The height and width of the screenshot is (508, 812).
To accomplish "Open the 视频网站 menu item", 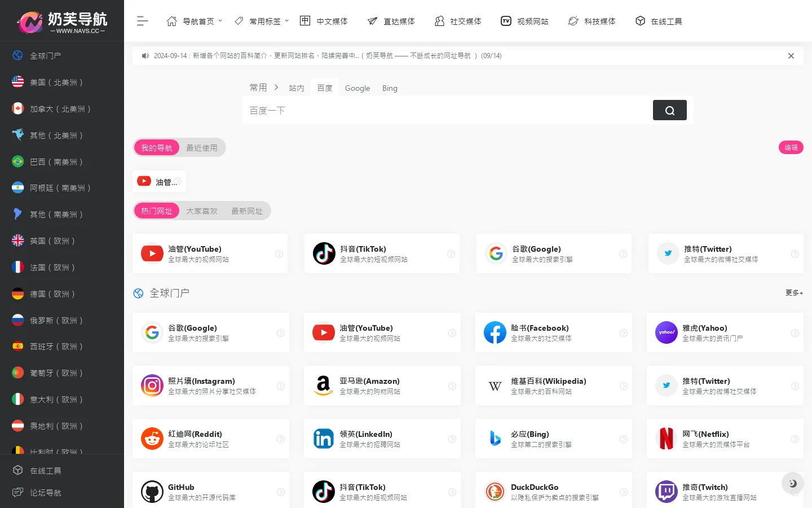I will [x=524, y=21].
